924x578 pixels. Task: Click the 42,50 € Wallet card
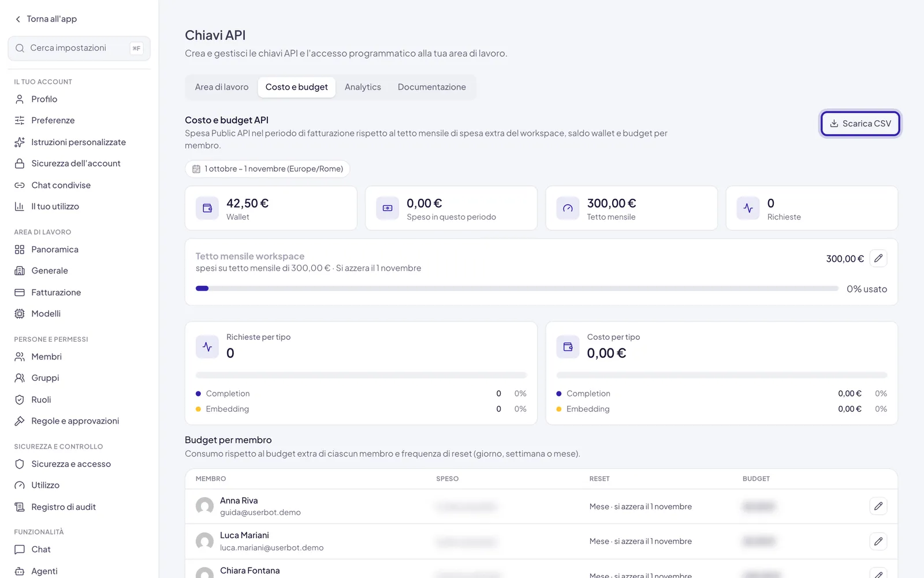[x=271, y=208]
